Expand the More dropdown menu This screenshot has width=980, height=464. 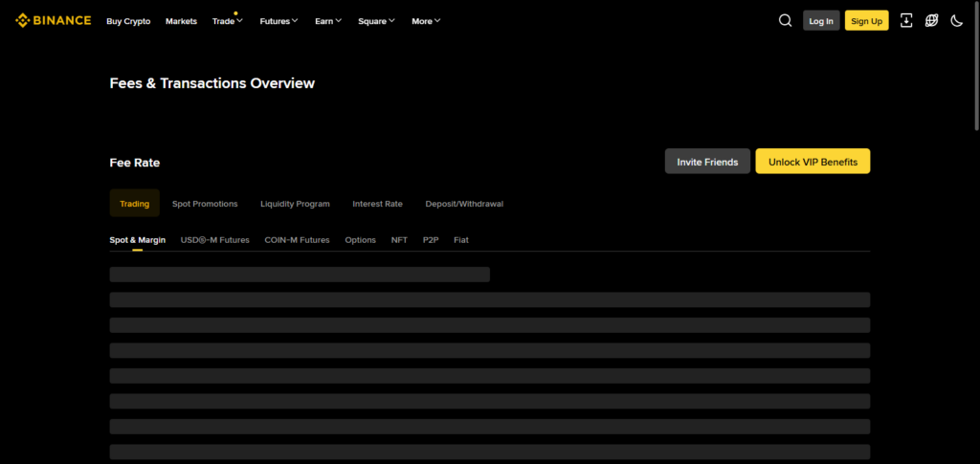[x=426, y=21]
